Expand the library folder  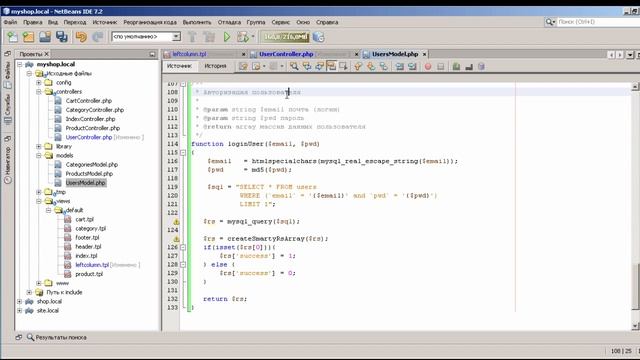tap(39, 146)
